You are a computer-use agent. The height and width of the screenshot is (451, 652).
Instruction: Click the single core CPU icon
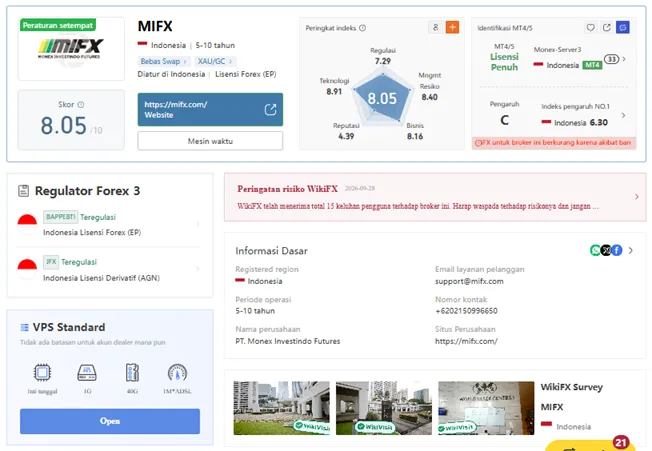coord(42,372)
